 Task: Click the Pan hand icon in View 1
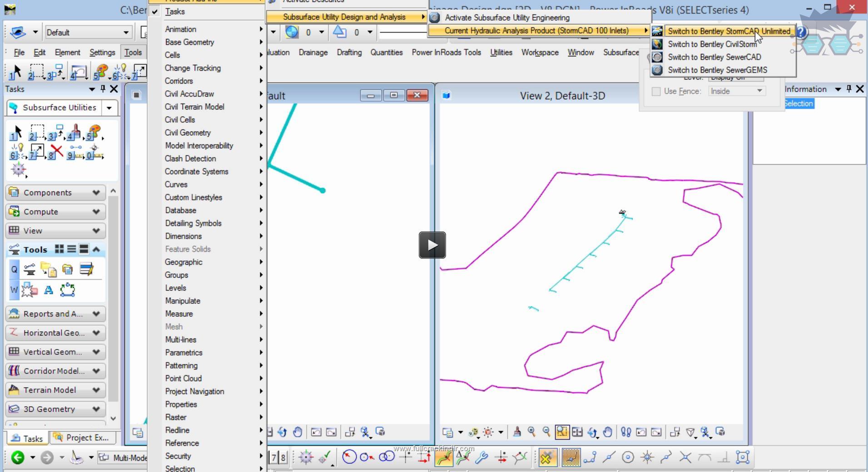[298, 432]
